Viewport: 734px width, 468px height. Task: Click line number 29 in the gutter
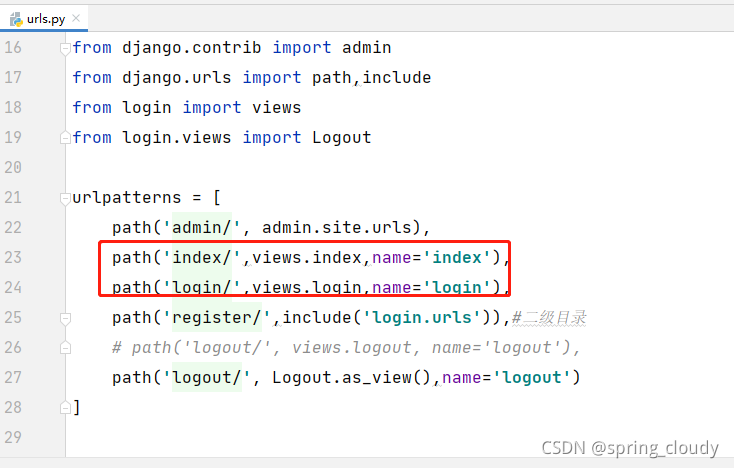(13, 437)
